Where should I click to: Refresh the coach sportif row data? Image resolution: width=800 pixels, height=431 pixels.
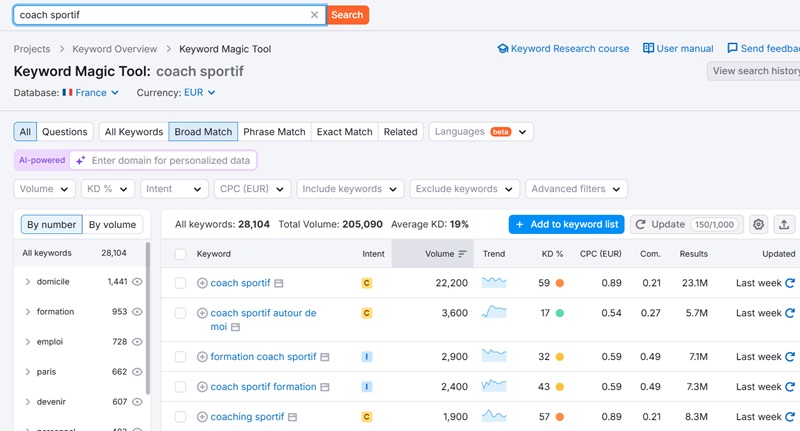click(790, 283)
